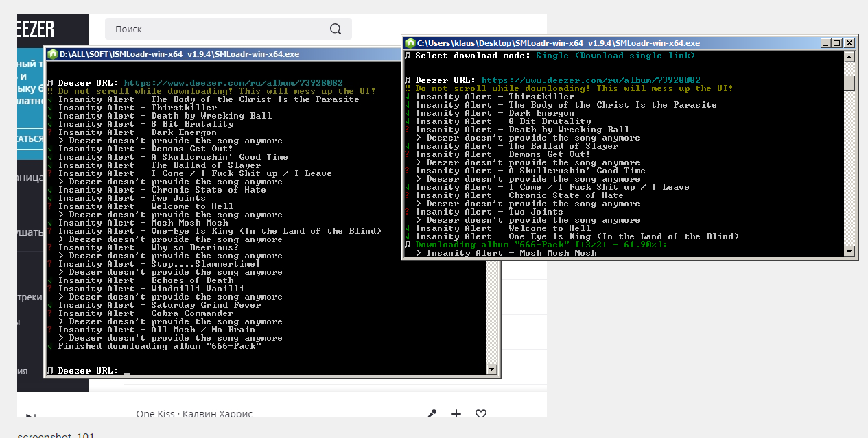Focus the Deezer Поиск search field
868x438 pixels.
(228, 29)
